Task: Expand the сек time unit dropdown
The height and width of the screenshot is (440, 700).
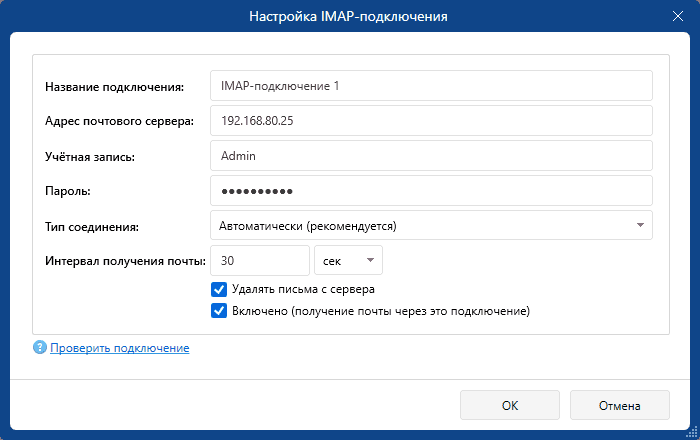Action: (348, 260)
